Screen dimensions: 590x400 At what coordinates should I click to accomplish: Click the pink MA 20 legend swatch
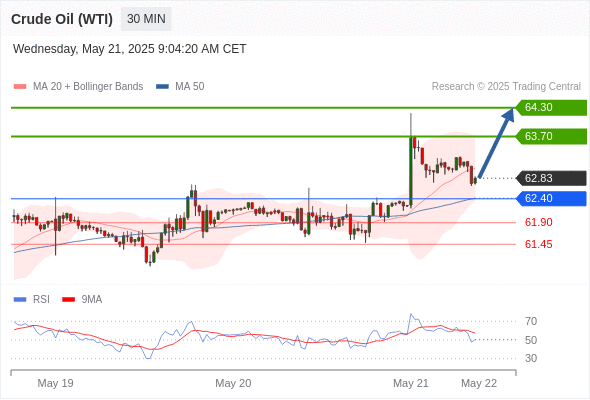point(20,87)
